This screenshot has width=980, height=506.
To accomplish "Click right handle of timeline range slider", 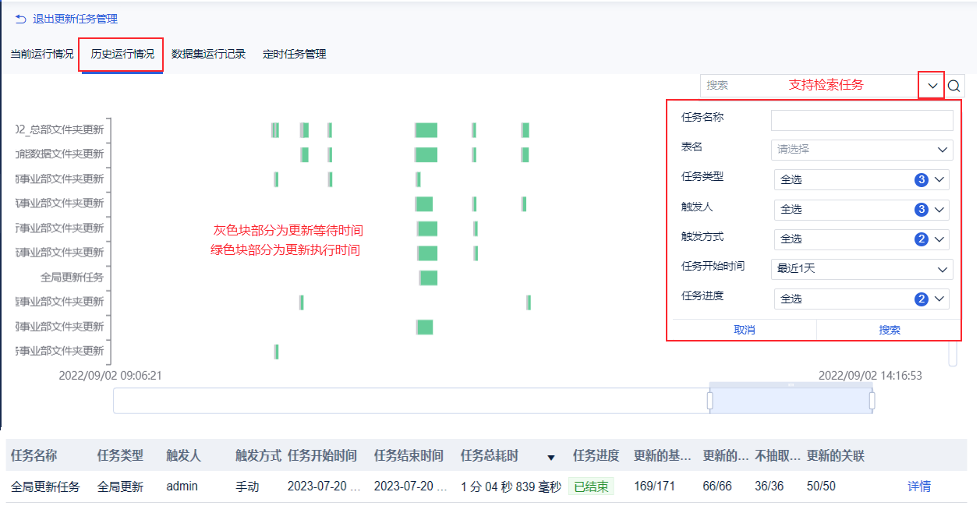I will coord(872,401).
